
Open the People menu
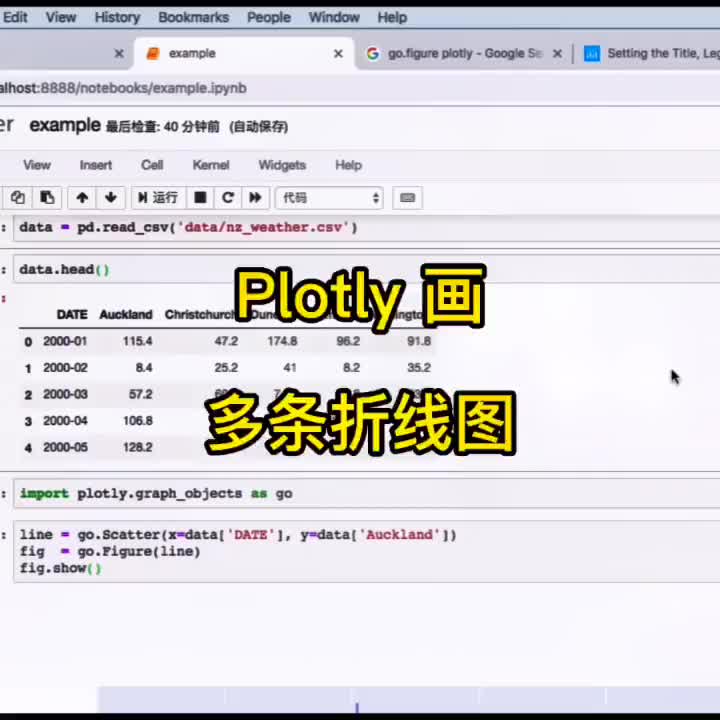[269, 17]
